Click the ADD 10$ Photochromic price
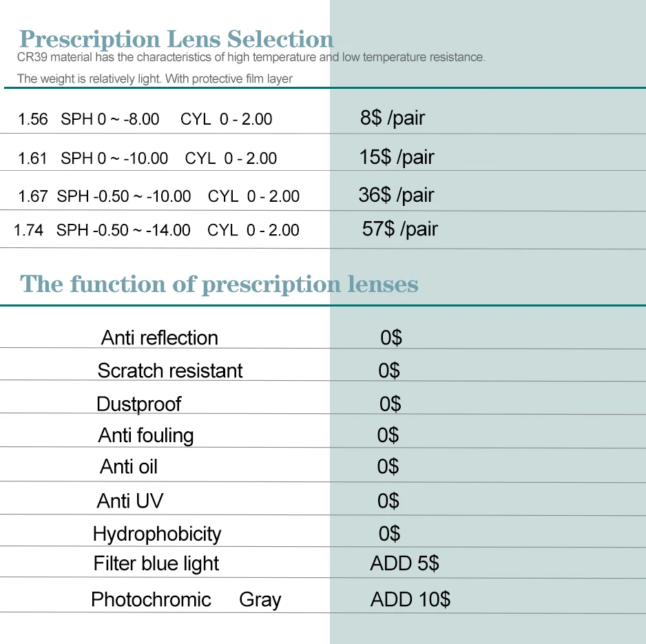Screen dimensions: 646x644 pos(410,599)
